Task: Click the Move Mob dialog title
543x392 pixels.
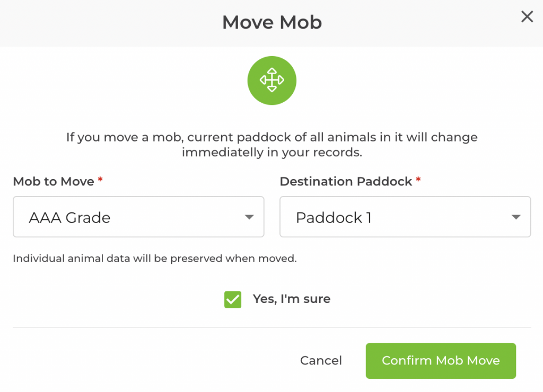Action: click(271, 22)
